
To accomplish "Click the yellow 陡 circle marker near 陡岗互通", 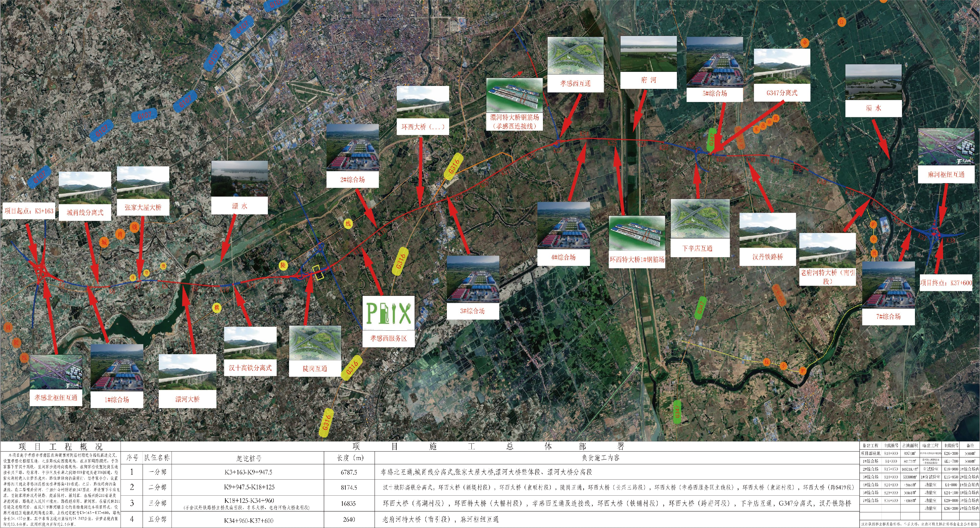I will tap(283, 265).
